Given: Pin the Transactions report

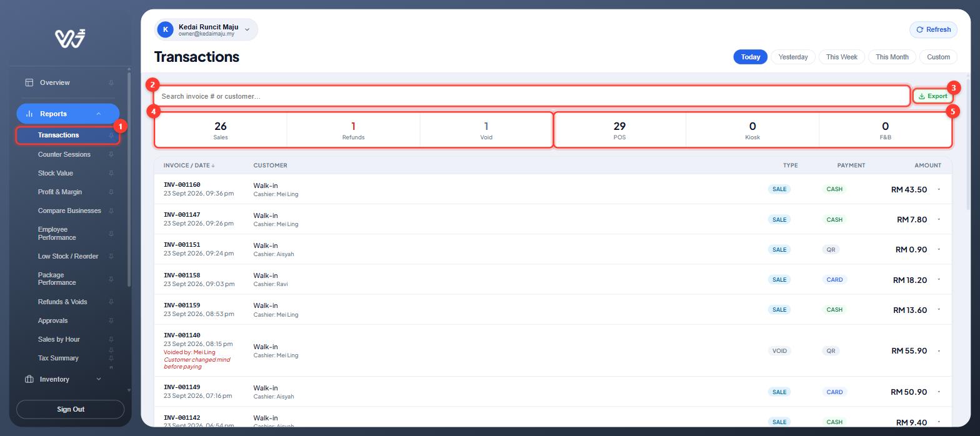Looking at the screenshot, I should [111, 136].
